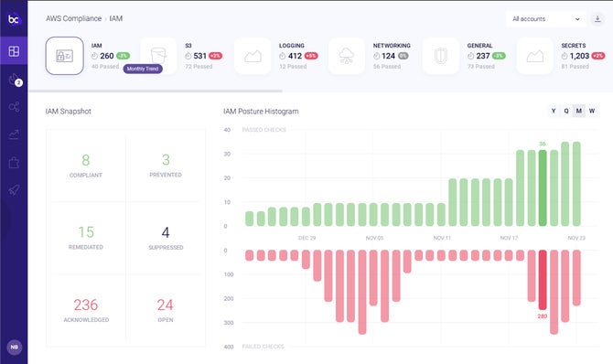The width and height of the screenshot is (613, 364).
Task: Click the Monthly Trend tooltip pill
Action: (143, 69)
